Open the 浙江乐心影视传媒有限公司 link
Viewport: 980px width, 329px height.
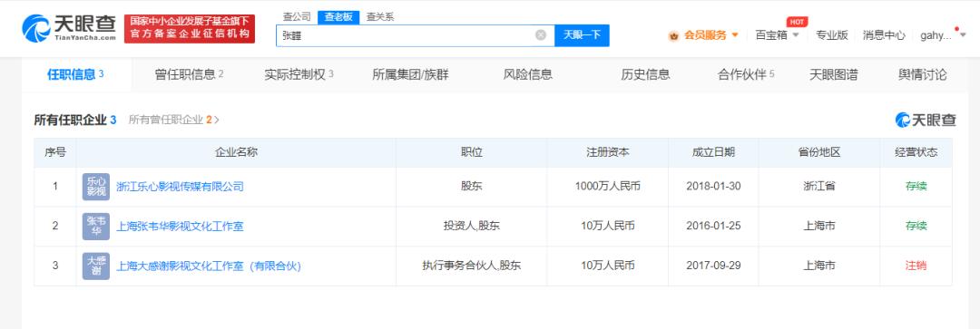tap(180, 187)
